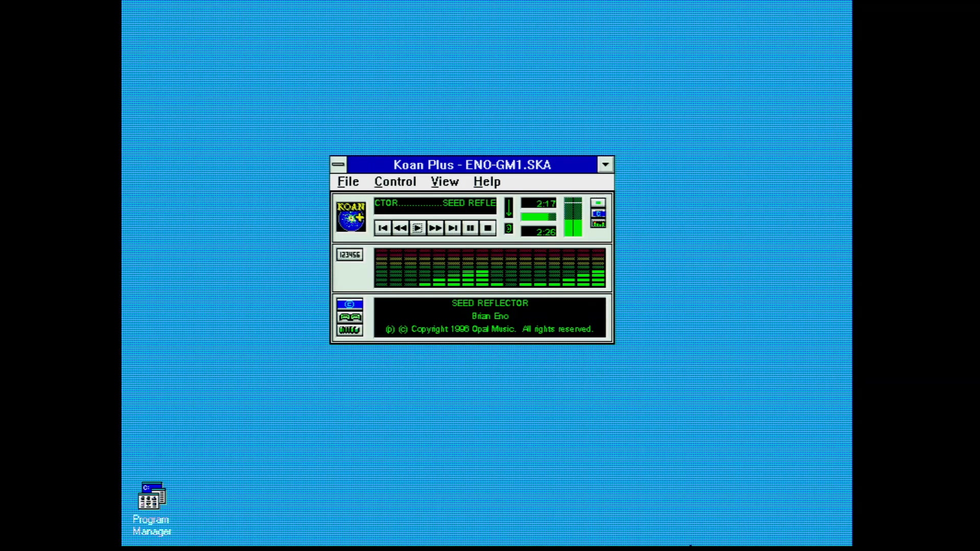Click the green piece progress bar
This screenshot has height=551, width=980.
tap(538, 217)
